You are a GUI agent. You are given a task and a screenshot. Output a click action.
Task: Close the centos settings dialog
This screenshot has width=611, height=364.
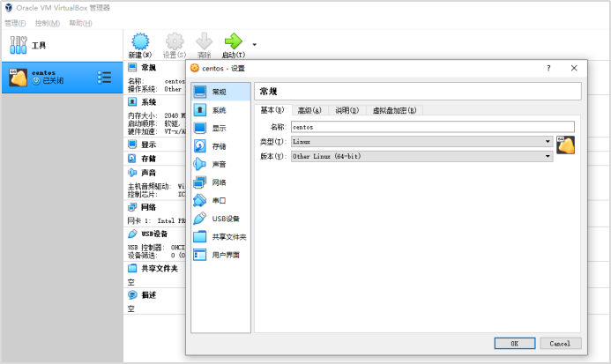point(574,68)
